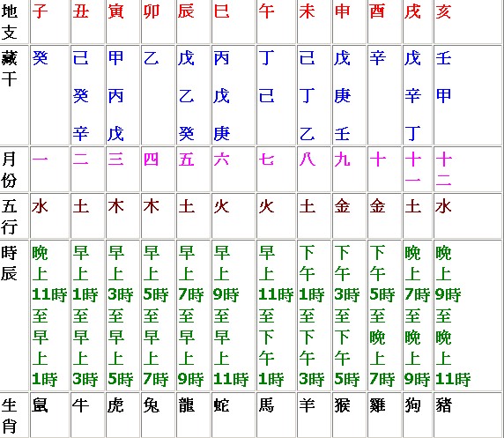Select the blue 癸 under the 子 column

click(x=41, y=58)
